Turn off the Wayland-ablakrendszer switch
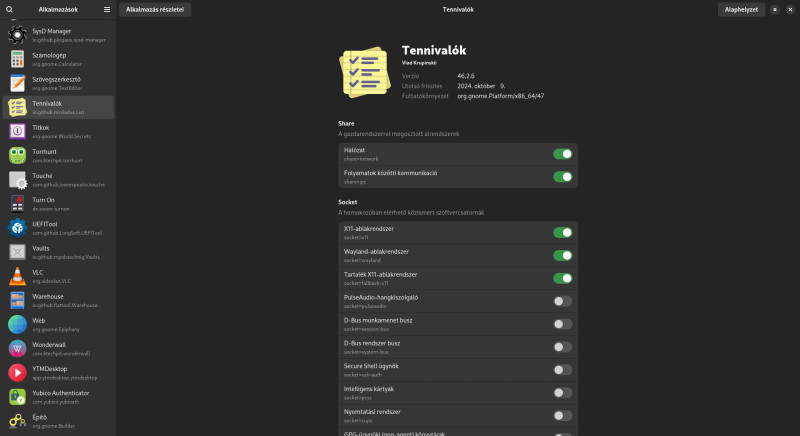 coord(562,255)
